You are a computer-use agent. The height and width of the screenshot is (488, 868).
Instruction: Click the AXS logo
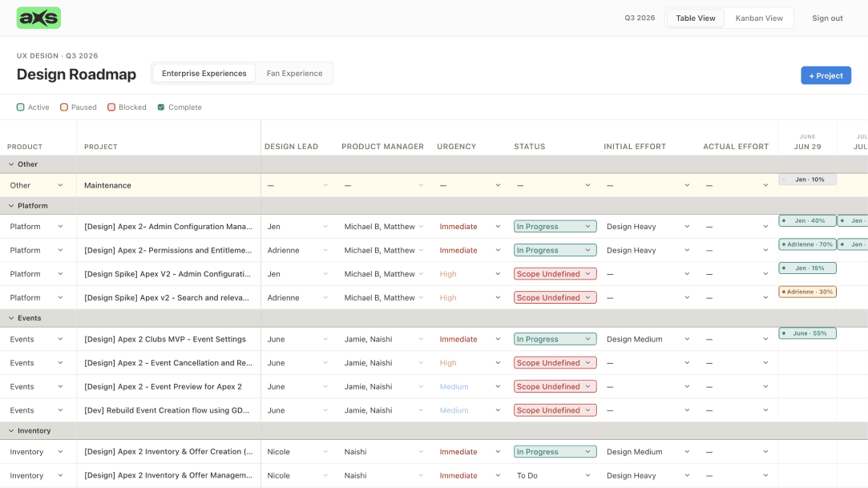(38, 18)
